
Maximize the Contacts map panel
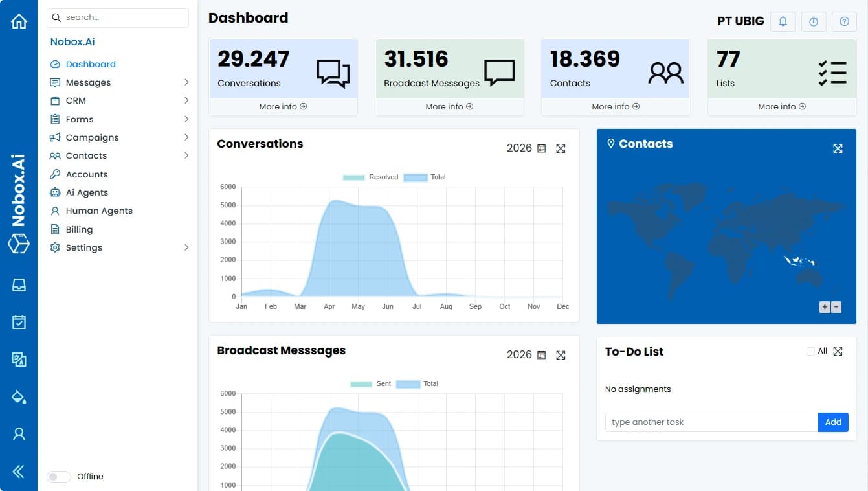click(838, 148)
